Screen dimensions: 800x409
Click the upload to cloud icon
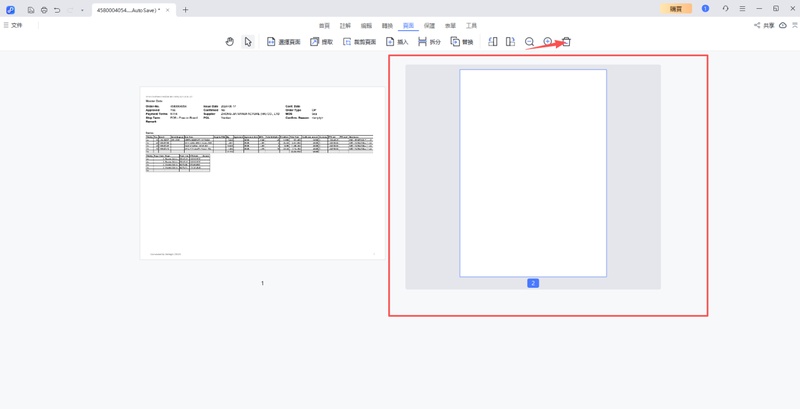783,25
